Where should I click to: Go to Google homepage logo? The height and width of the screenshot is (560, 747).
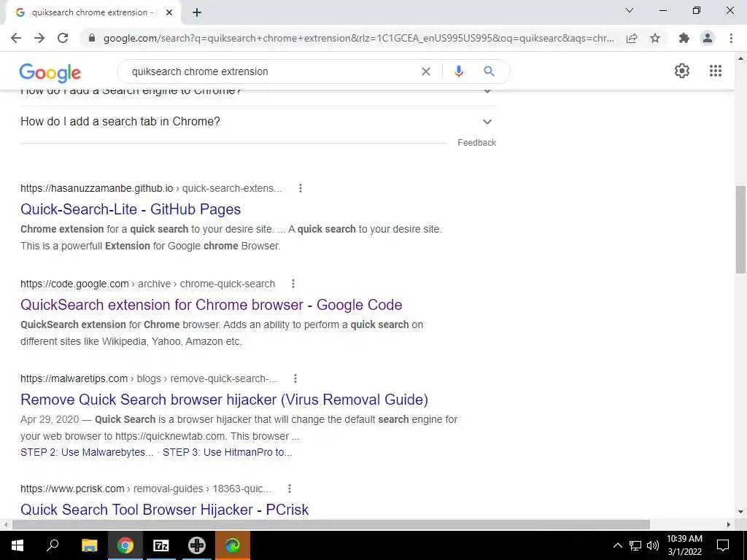tap(50, 72)
